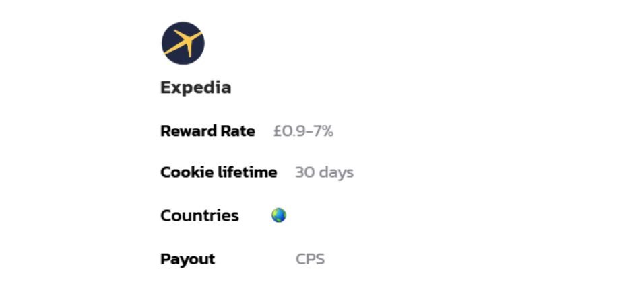Select the Expedia program title

[x=195, y=87]
